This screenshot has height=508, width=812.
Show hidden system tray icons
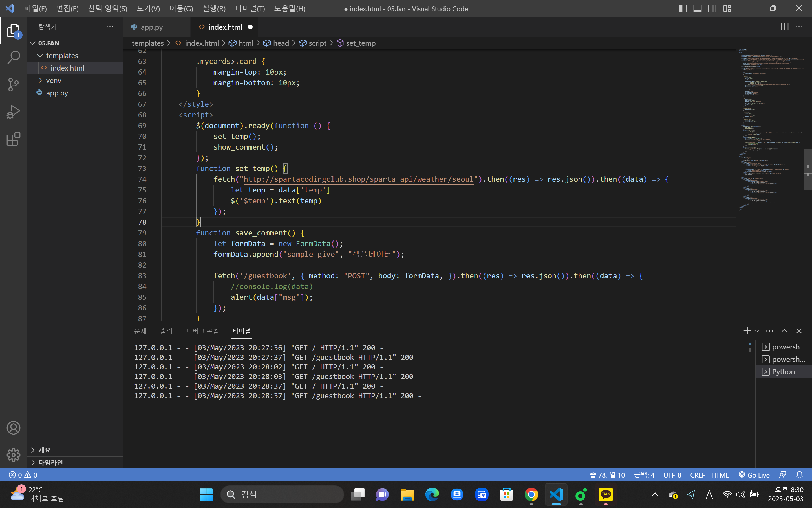tap(655, 494)
